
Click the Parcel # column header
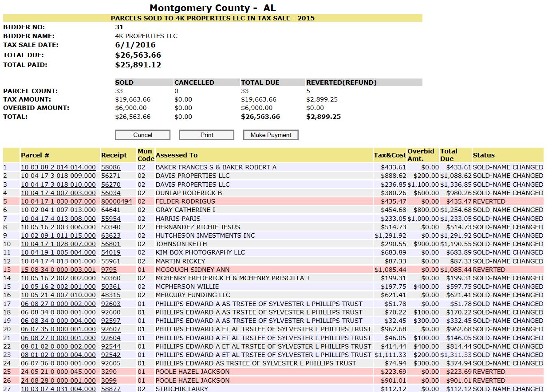[35, 155]
